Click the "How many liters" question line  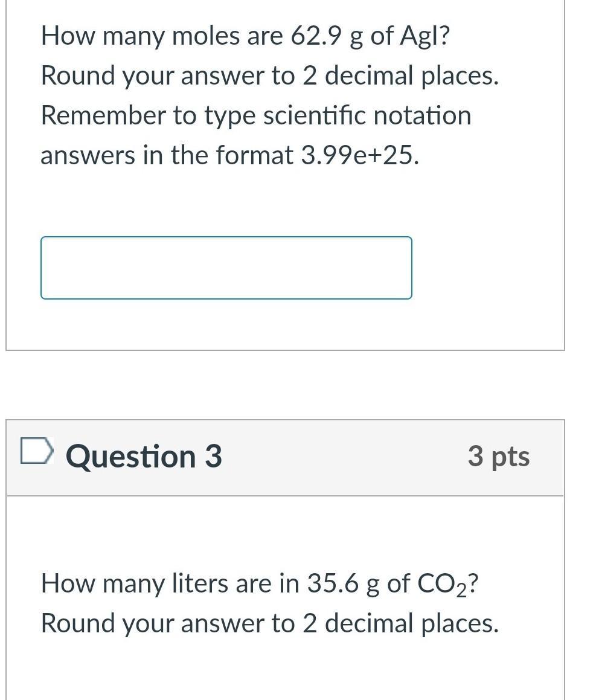click(260, 584)
